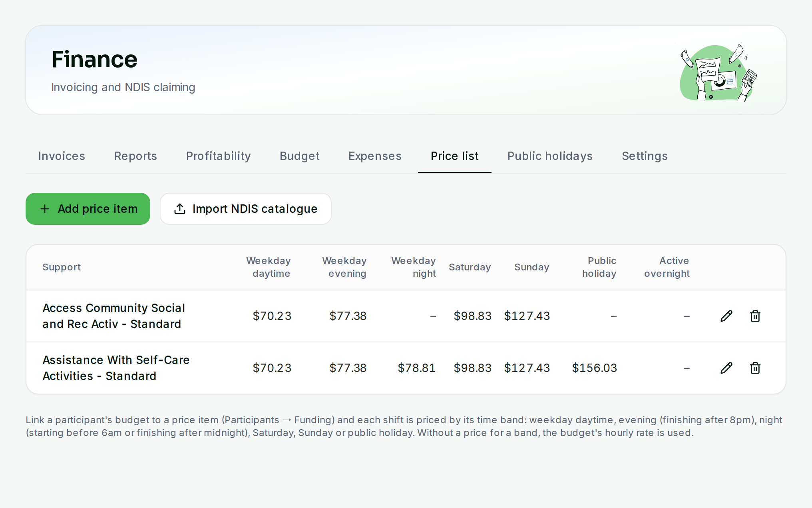Edit the Access Community Social price item
This screenshot has width=812, height=508.
(726, 316)
